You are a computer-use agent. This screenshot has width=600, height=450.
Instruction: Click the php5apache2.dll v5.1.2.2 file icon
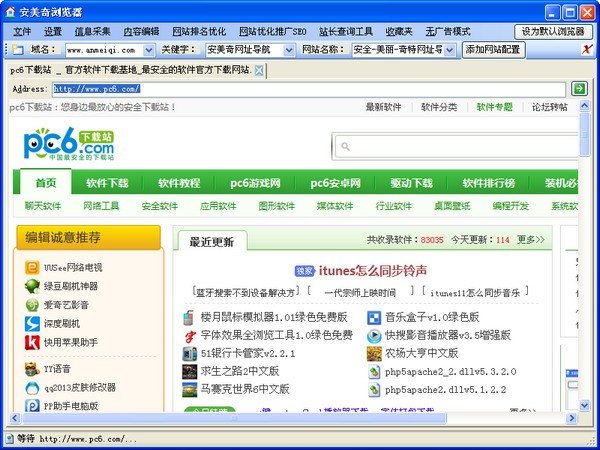pyautogui.click(x=374, y=390)
